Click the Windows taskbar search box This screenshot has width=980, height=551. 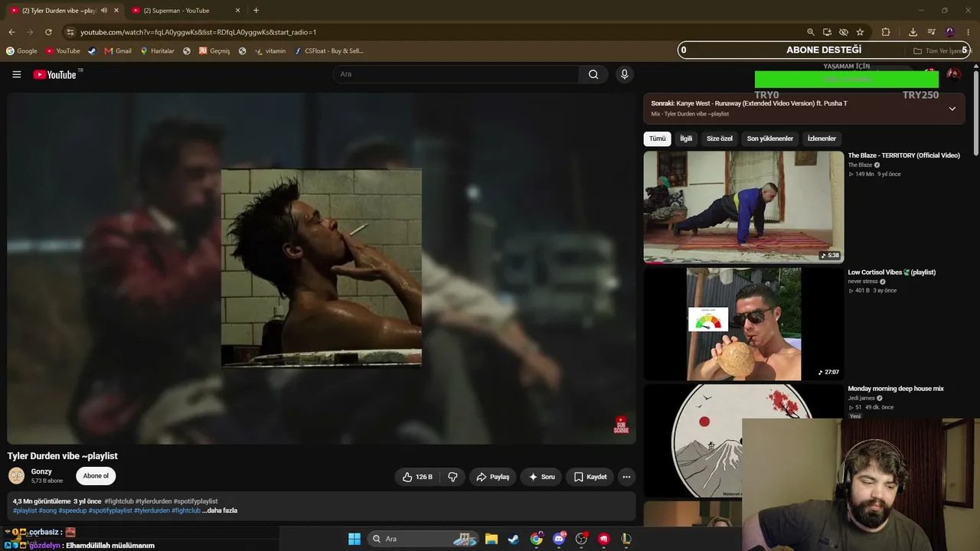pos(424,539)
